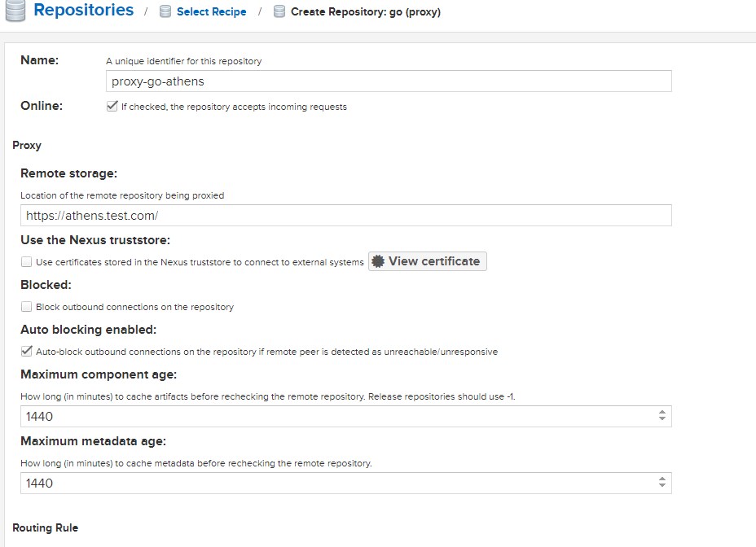Increase Maximum metadata age with up arrow

tap(661, 479)
